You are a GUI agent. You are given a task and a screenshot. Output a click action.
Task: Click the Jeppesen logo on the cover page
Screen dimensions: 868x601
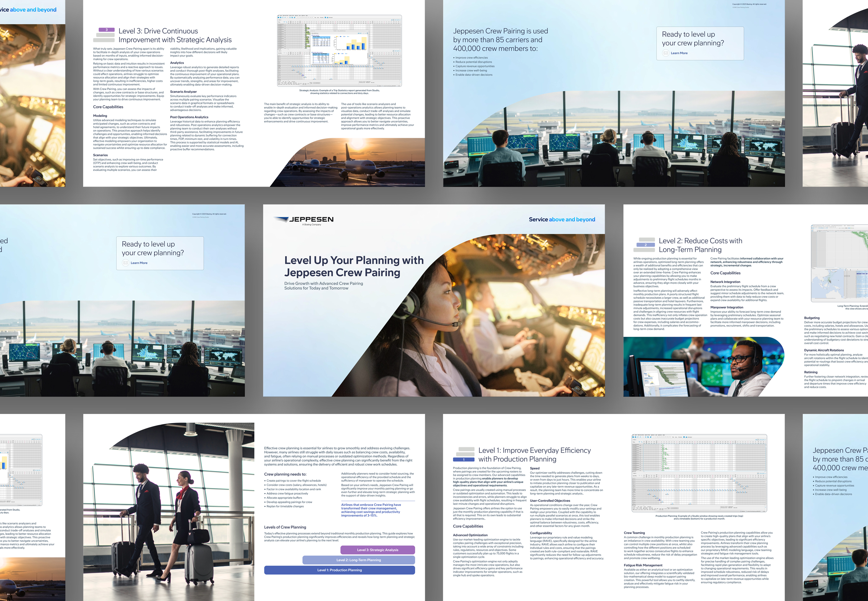[304, 220]
